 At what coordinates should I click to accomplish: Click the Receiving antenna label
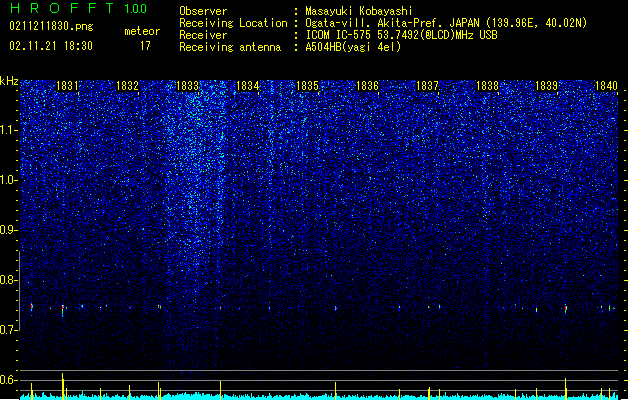pyautogui.click(x=230, y=47)
